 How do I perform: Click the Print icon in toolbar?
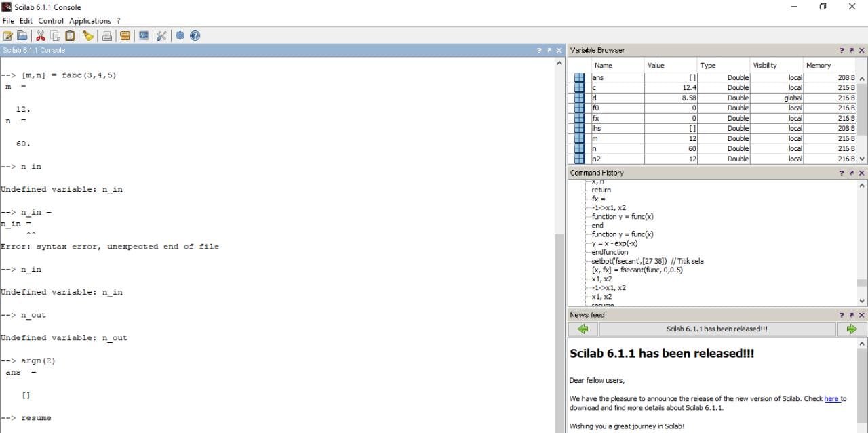click(107, 36)
